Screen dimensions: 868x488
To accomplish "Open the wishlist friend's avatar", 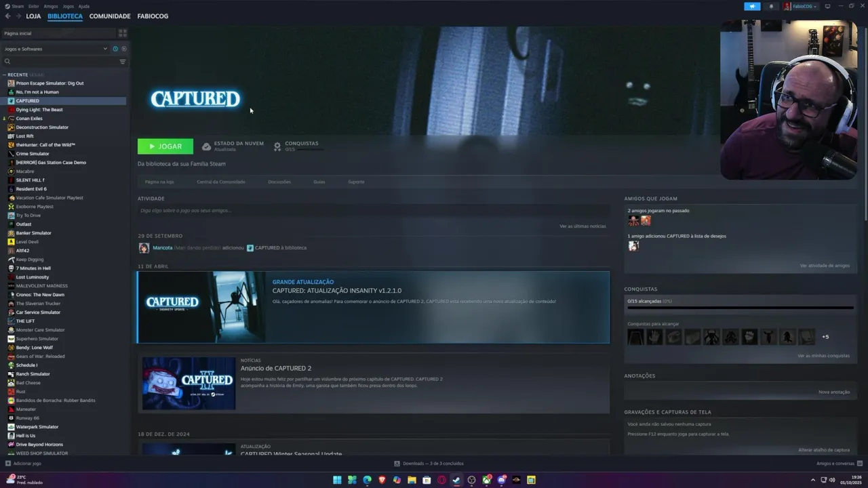I will (x=633, y=246).
